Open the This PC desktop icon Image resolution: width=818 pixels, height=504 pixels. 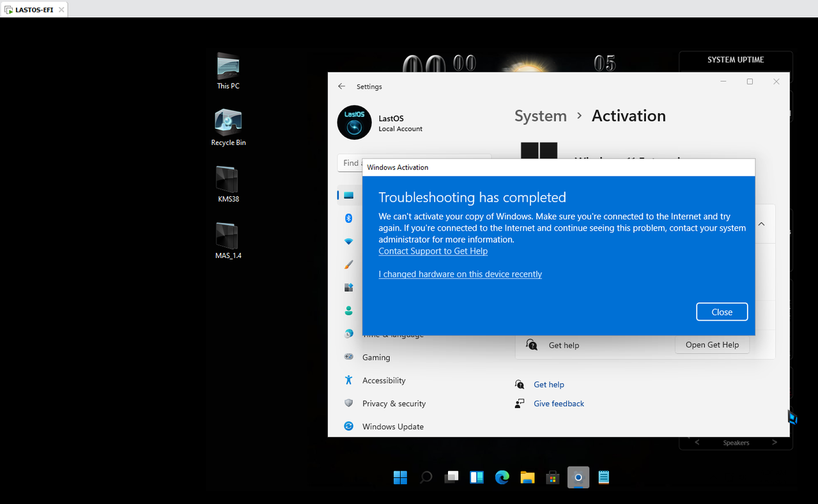(x=228, y=70)
